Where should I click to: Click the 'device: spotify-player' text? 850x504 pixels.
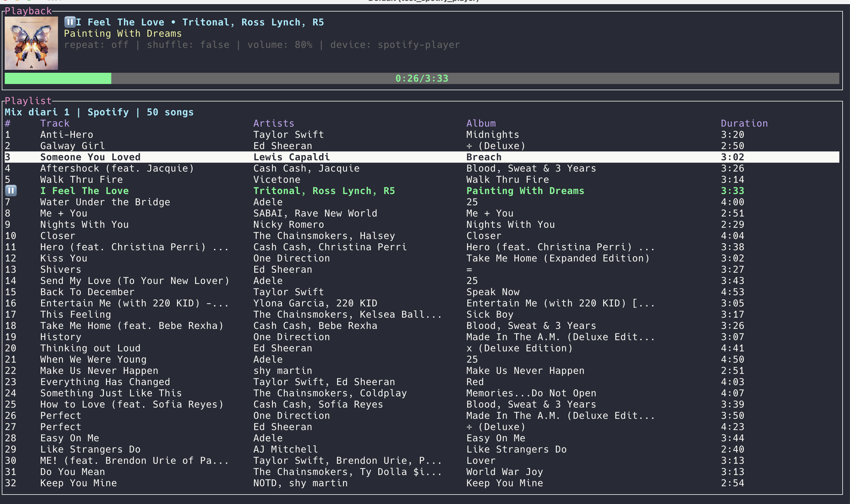pyautogui.click(x=395, y=45)
